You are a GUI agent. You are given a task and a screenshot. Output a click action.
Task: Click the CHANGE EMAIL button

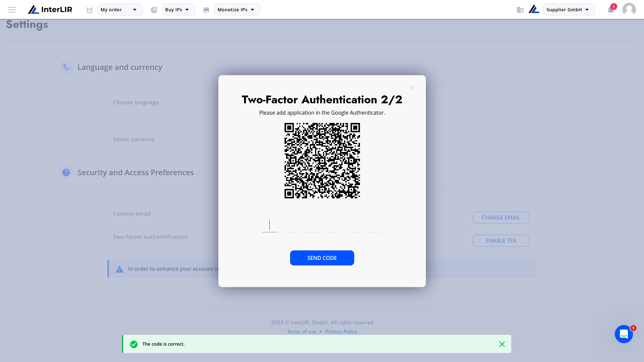pyautogui.click(x=501, y=217)
